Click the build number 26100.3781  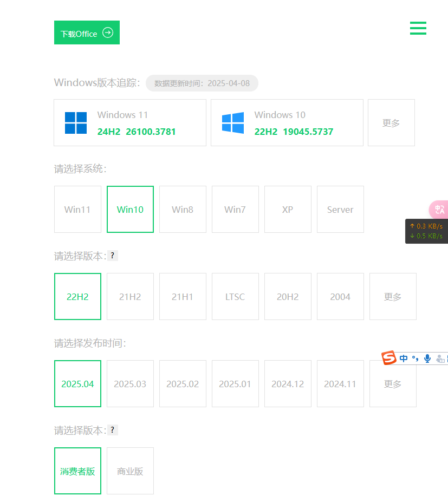pos(151,132)
